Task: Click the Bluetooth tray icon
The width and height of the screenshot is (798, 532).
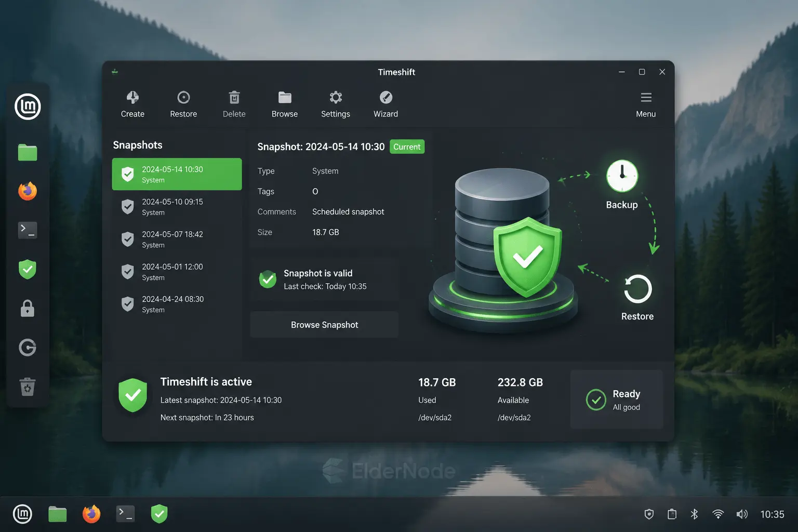Action: (x=694, y=514)
